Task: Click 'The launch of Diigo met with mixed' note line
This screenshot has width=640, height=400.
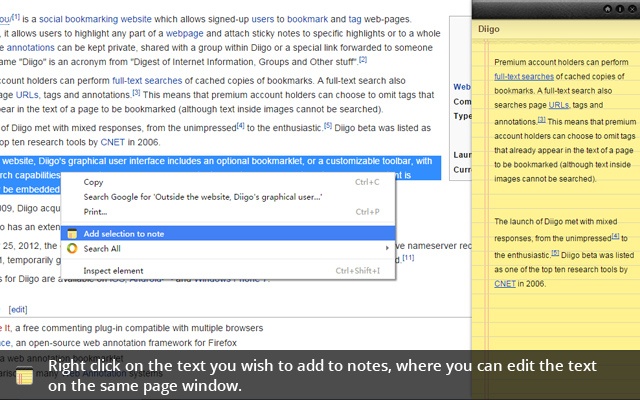Action: point(556,222)
